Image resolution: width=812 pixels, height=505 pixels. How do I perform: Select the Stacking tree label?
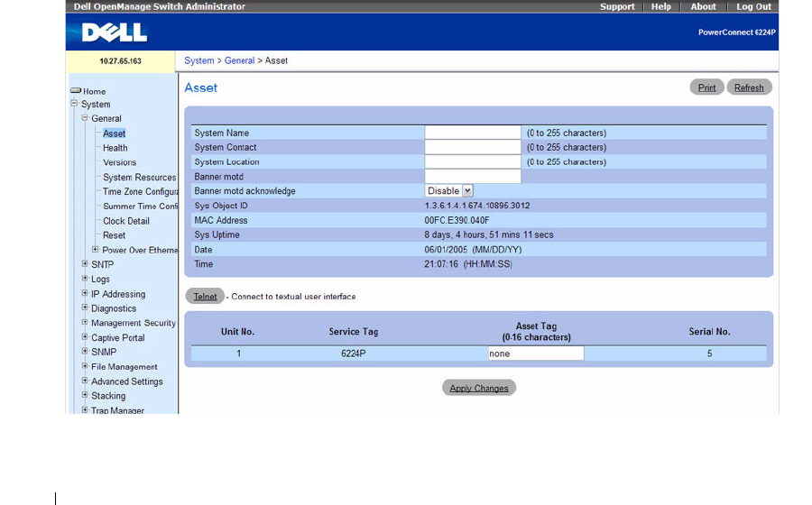[x=108, y=396]
